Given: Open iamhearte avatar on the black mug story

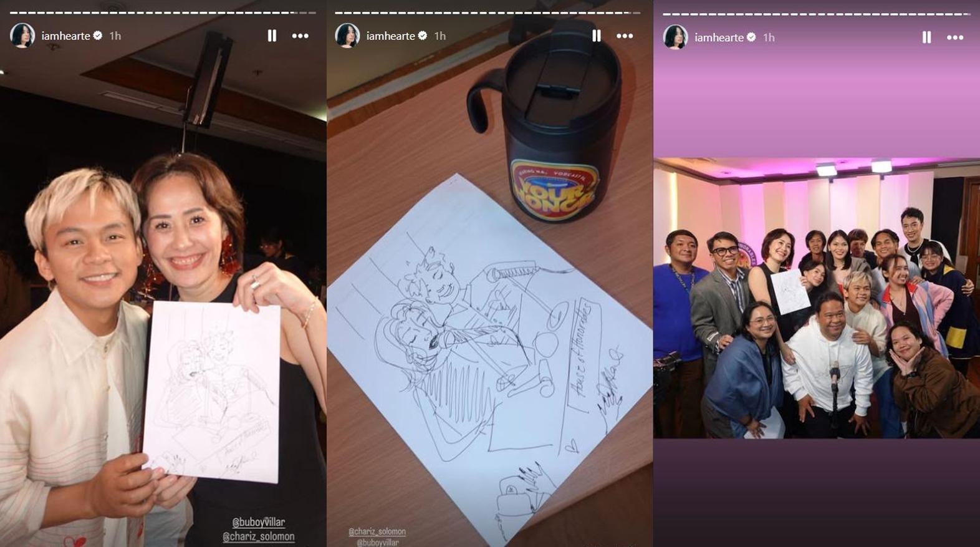Looking at the screenshot, I should 347,36.
